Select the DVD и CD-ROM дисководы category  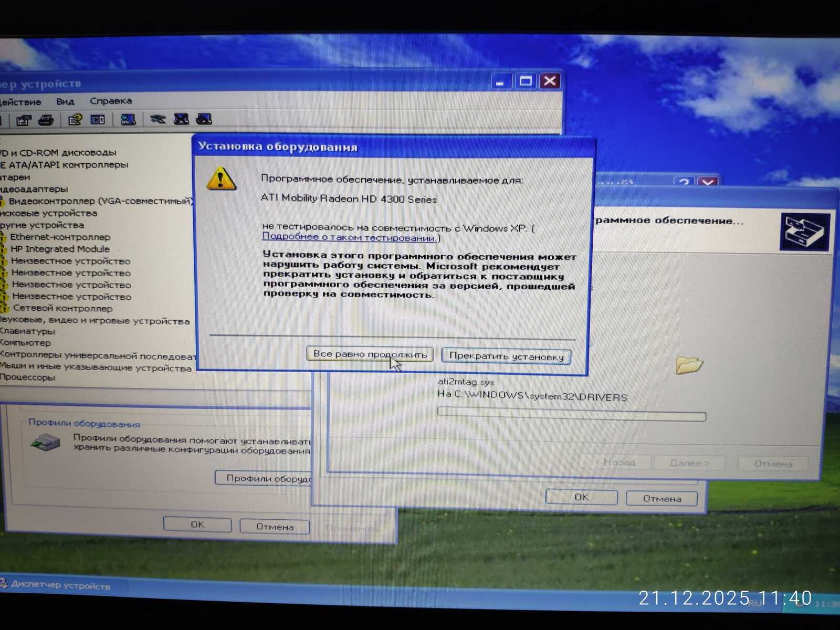(58, 153)
